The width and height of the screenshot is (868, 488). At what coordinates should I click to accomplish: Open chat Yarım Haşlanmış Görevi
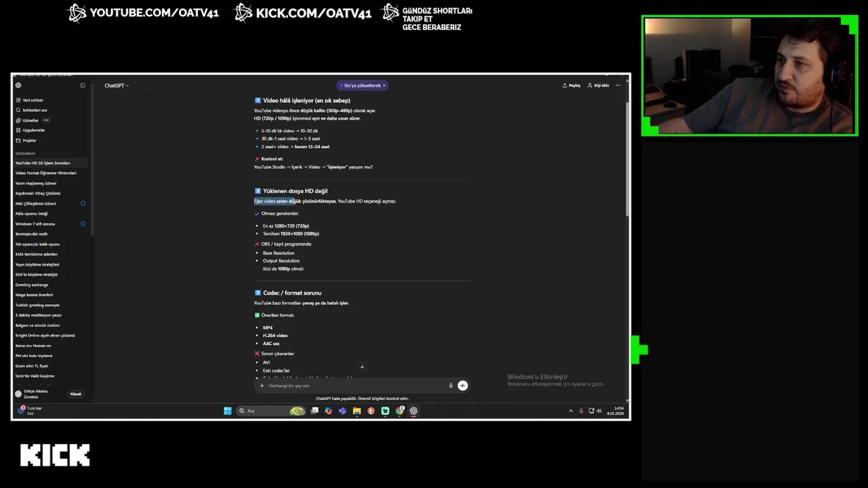click(x=36, y=183)
